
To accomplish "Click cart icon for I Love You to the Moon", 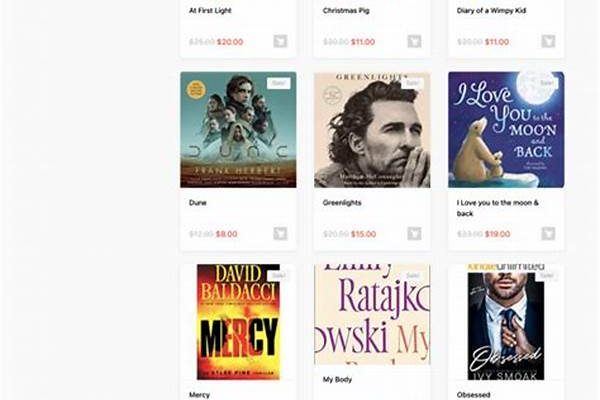I will pos(548,233).
